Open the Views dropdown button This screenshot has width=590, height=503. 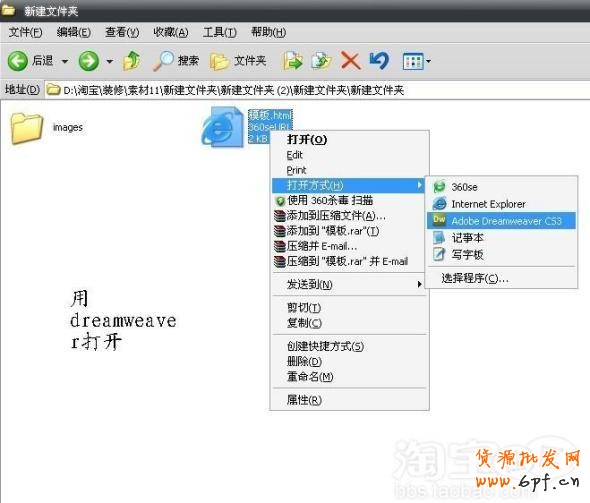click(x=417, y=61)
